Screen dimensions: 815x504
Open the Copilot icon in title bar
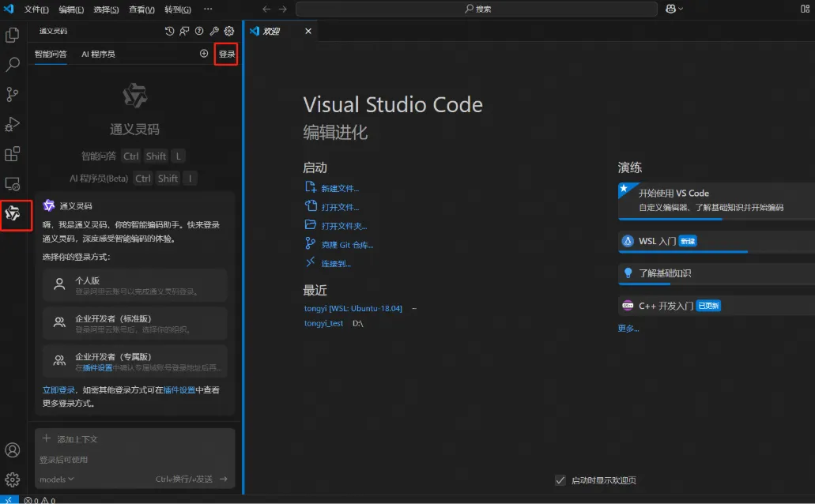coord(670,9)
